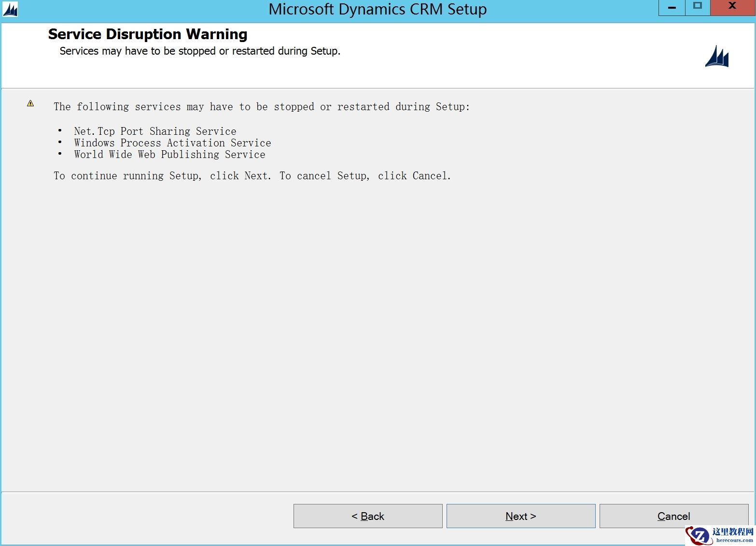
Task: Click the Dynamics logo in the title bar
Action: [10, 9]
